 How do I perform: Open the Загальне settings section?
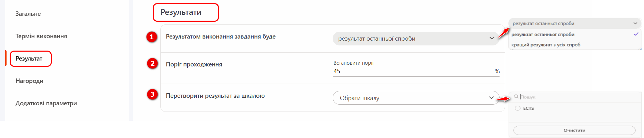[x=28, y=14]
